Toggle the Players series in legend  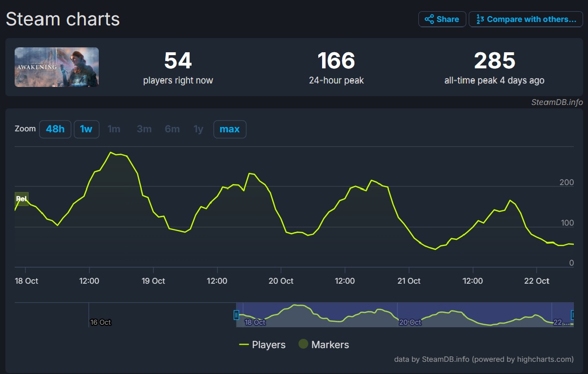tap(262, 345)
